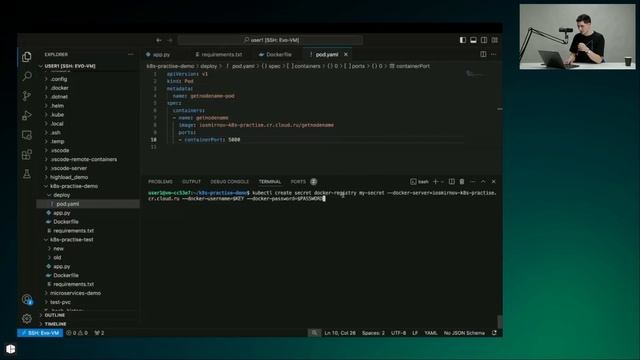Screen dimensions: 640x360
Task: Click the errors and warnings status item
Action: 77,333
